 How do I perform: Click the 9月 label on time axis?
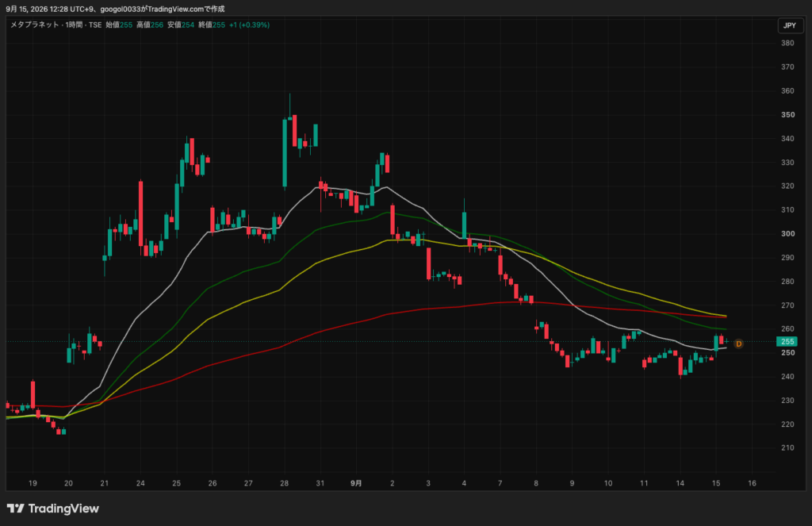pos(356,483)
